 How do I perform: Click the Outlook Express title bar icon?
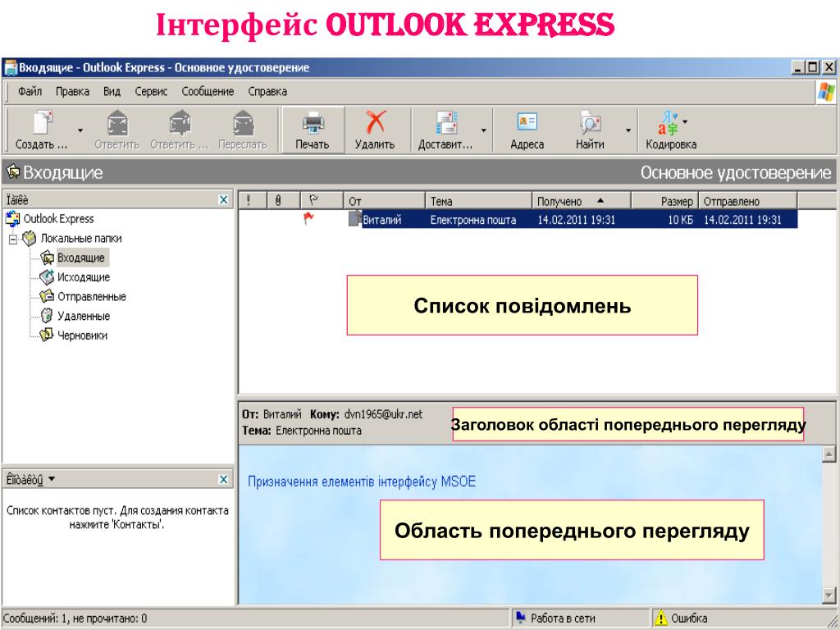[x=10, y=68]
